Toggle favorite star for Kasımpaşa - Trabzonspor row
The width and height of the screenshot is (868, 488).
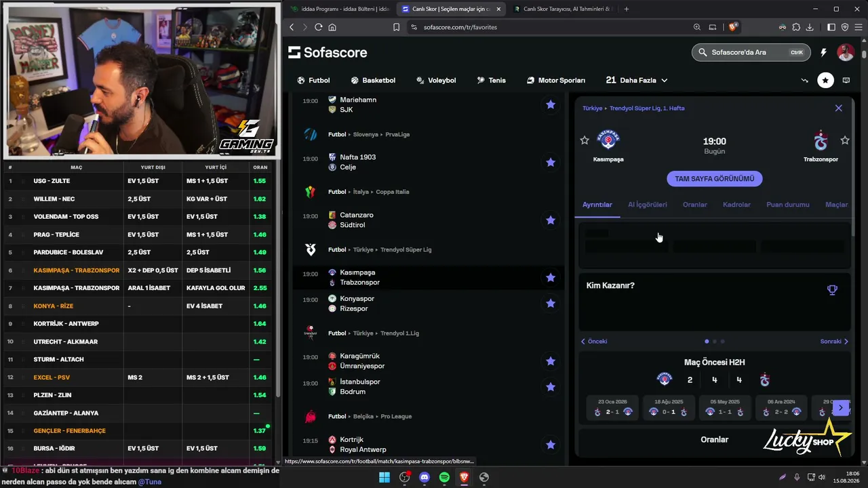coord(551,277)
